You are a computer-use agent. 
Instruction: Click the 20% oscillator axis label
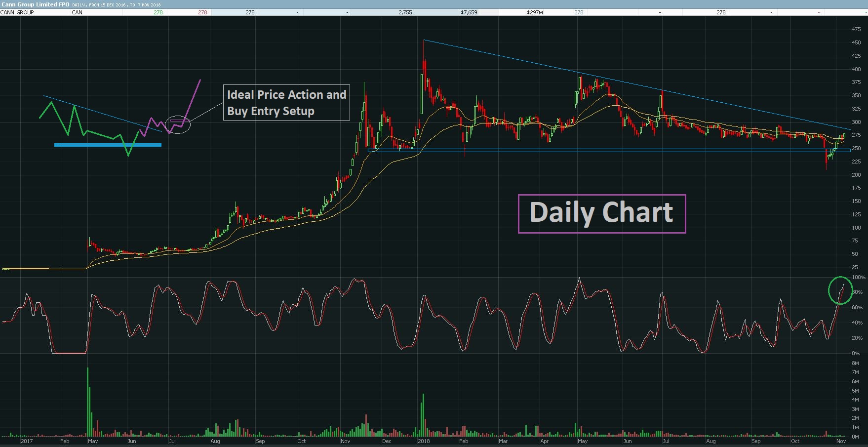857,338
